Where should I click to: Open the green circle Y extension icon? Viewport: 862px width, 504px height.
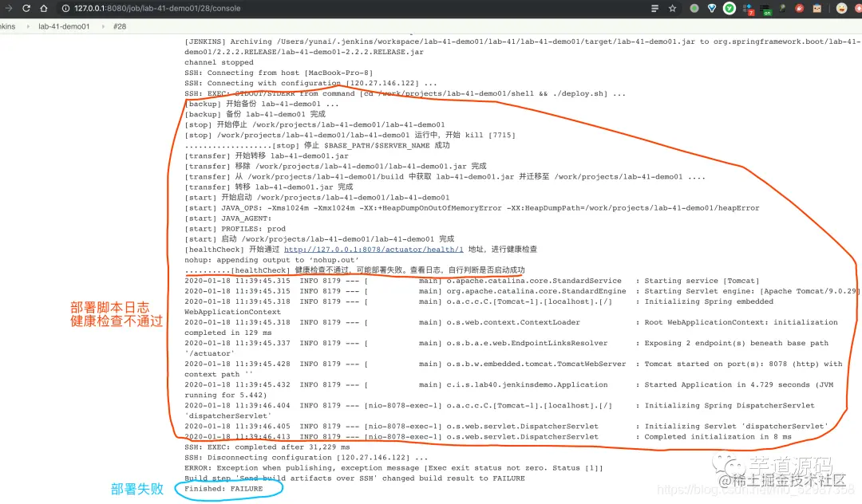729,8
